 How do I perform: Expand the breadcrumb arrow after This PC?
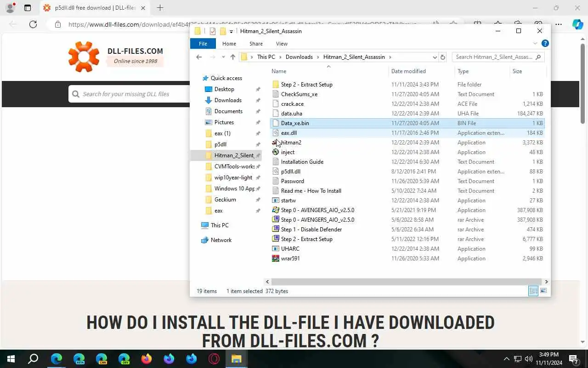280,57
